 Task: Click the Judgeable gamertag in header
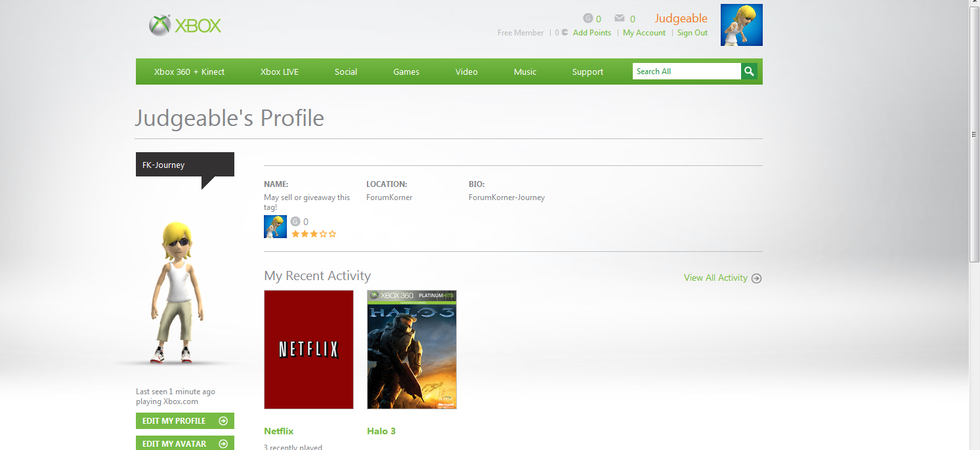point(681,18)
